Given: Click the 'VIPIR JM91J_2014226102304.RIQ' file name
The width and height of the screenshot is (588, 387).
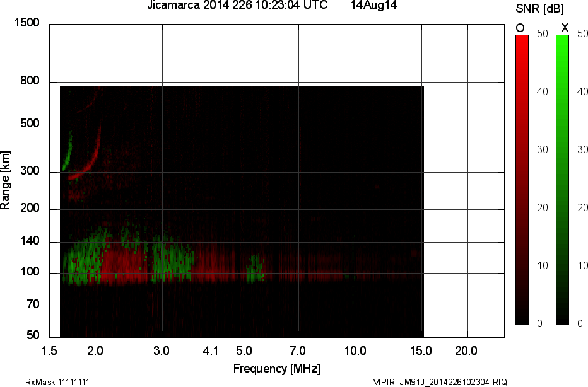Looking at the screenshot, I should pos(440,382).
